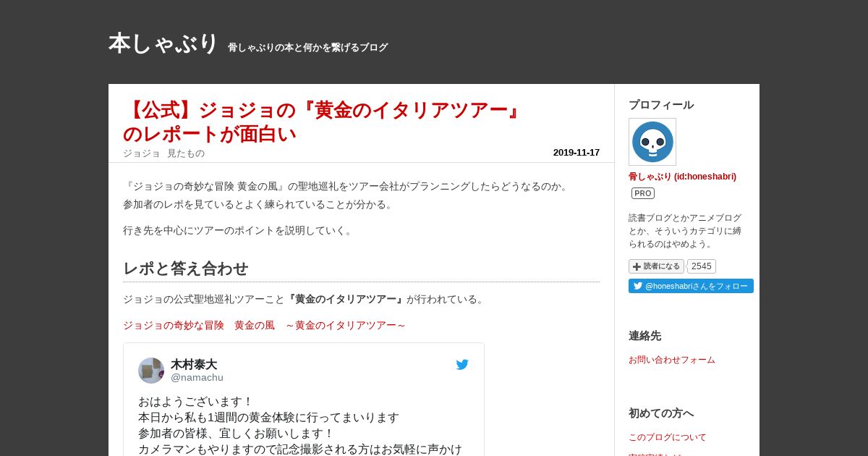
Task: Click the tagline 骨しゃぶりの本と何かを繋げるブログ
Action: tap(308, 48)
